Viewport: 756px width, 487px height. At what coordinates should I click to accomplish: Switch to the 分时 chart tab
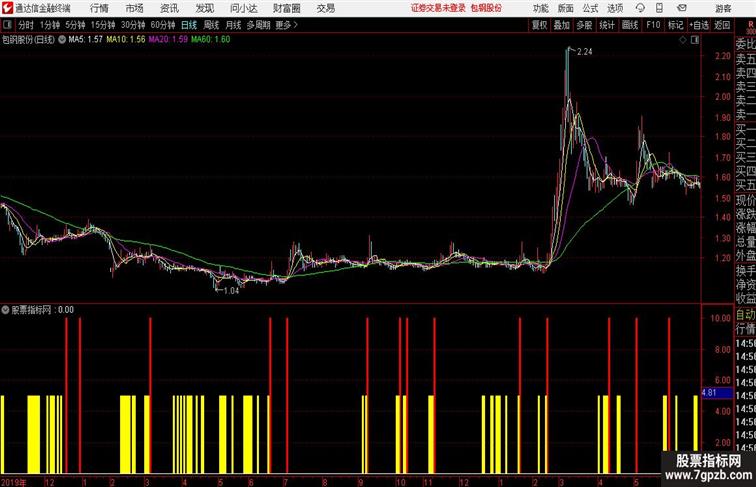pos(26,25)
